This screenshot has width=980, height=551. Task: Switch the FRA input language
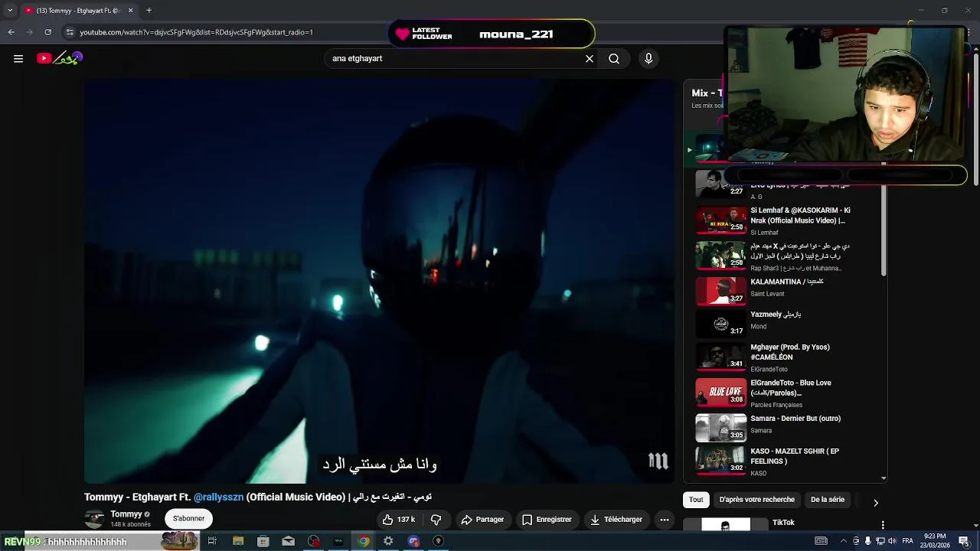[908, 541]
